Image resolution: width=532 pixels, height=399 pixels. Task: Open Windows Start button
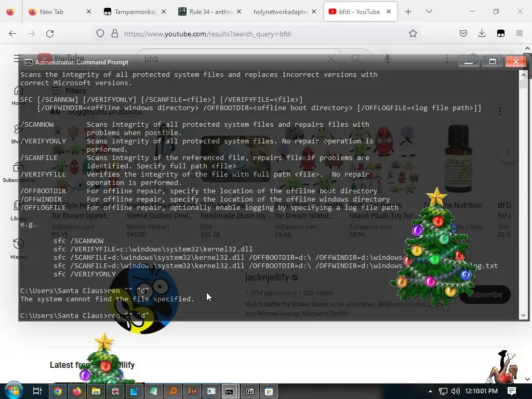(x=13, y=391)
